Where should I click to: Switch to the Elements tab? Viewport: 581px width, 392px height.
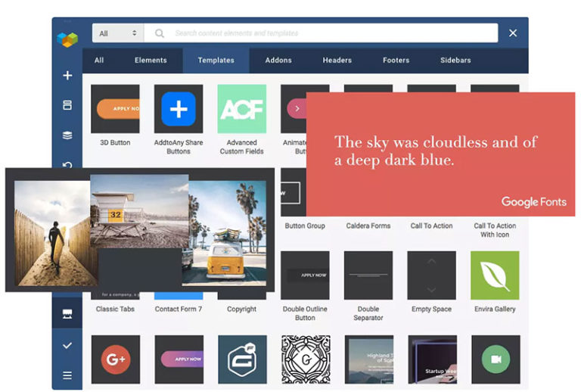(x=151, y=61)
